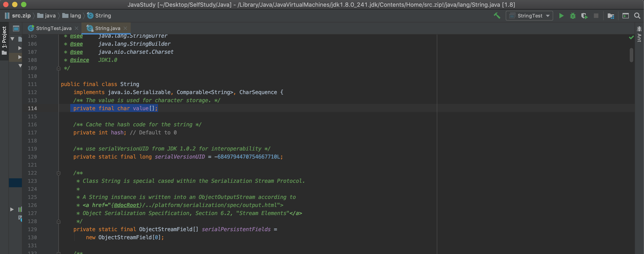The image size is (644, 254).
Task: Open the Project Structure folder icon
Action: 611,16
